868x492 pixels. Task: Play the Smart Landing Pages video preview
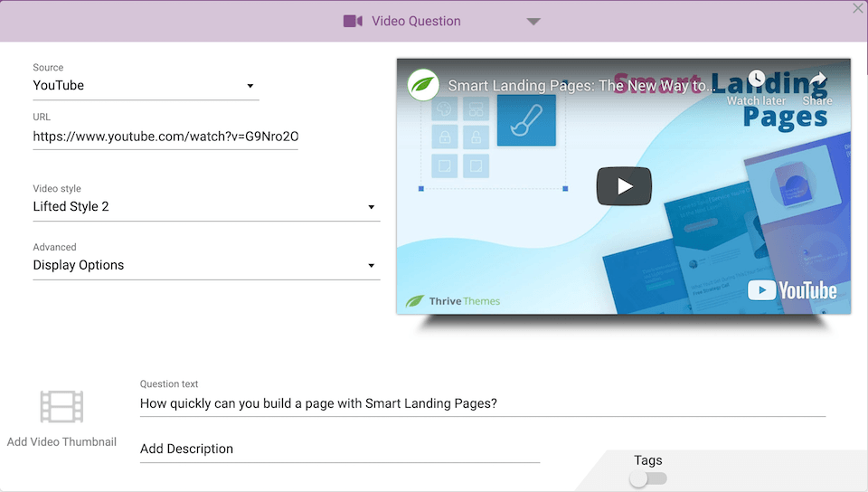[x=624, y=186]
